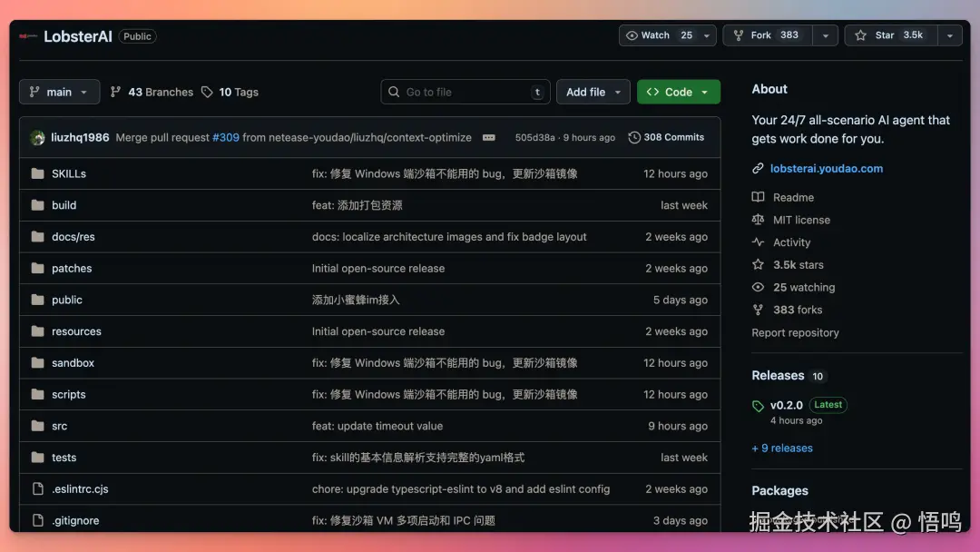Open the docs/res folder name
Screen dimensions: 980x552
[73, 237]
